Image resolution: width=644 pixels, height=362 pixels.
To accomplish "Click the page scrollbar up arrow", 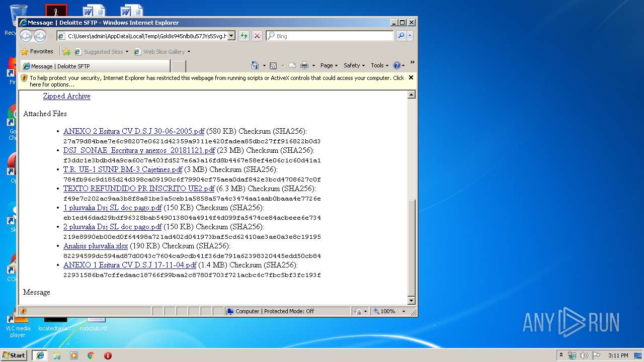I will (411, 95).
